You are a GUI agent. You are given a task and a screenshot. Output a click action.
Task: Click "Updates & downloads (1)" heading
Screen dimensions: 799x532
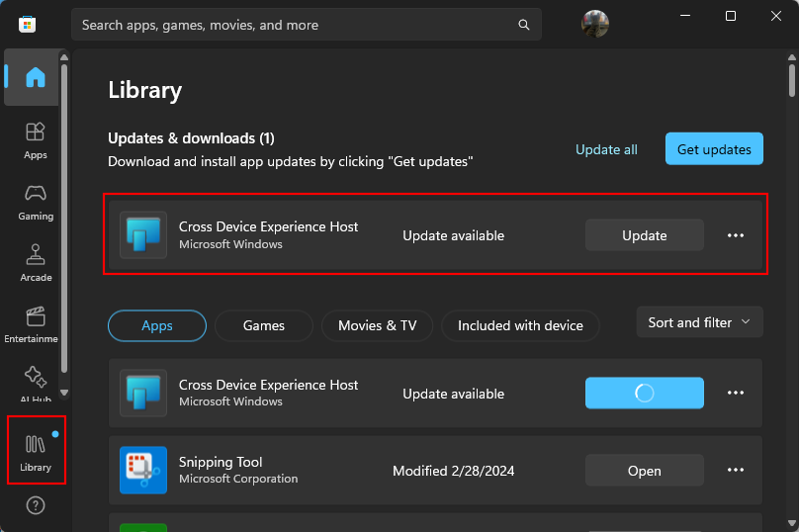[191, 138]
